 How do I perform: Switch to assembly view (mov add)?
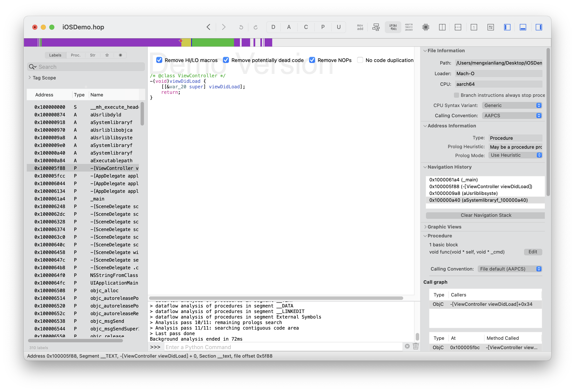[x=360, y=27]
